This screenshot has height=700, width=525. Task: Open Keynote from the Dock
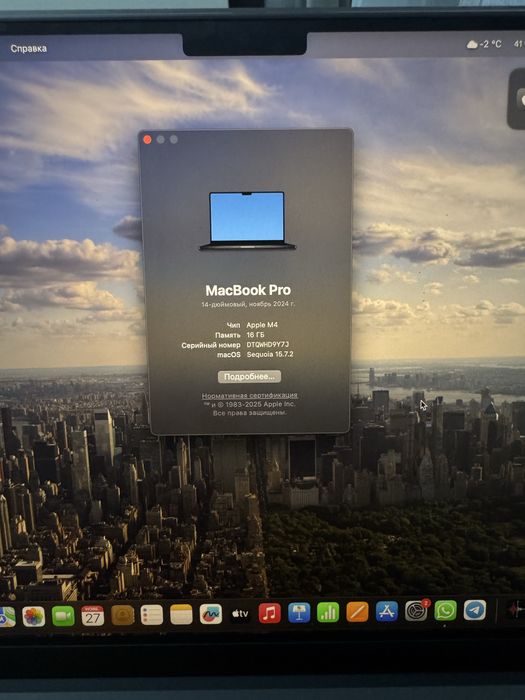point(299,613)
